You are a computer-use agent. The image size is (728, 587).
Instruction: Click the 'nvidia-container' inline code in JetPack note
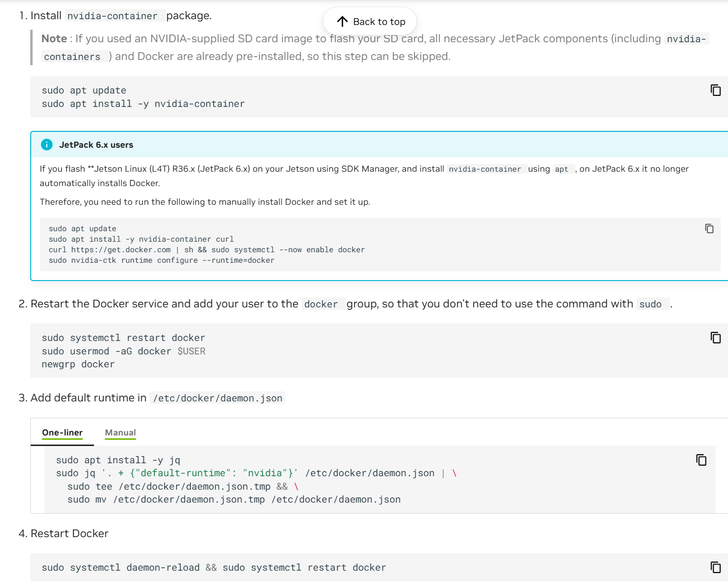[x=486, y=169]
